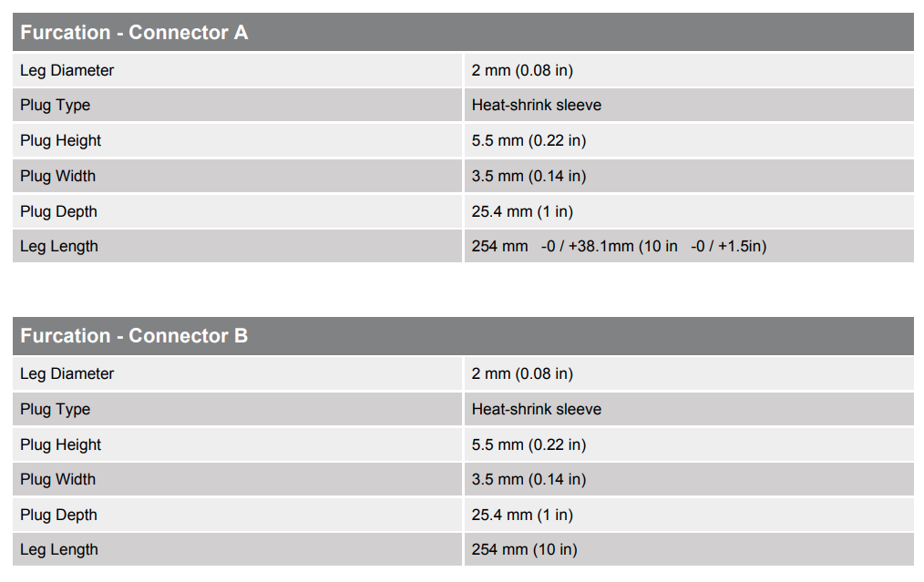Select Plug Depth label under Connector B

point(59,515)
